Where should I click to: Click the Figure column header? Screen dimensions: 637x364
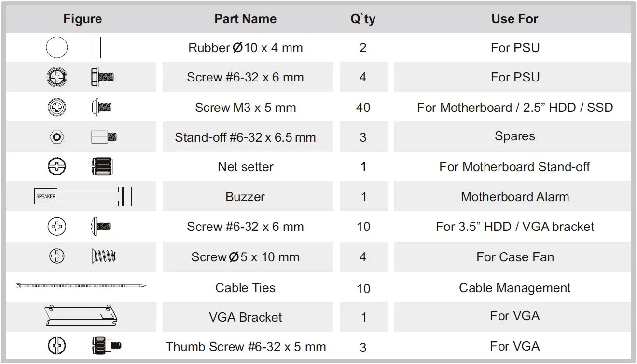(83, 19)
